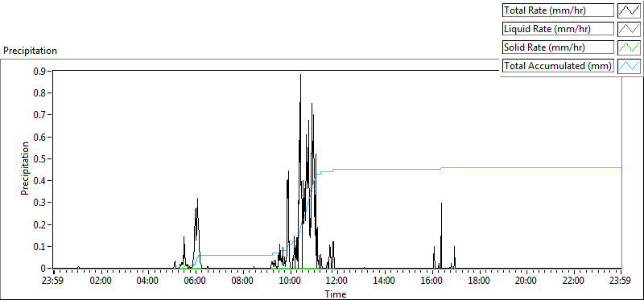
Task: Click the Time x-axis label
Action: click(336, 294)
